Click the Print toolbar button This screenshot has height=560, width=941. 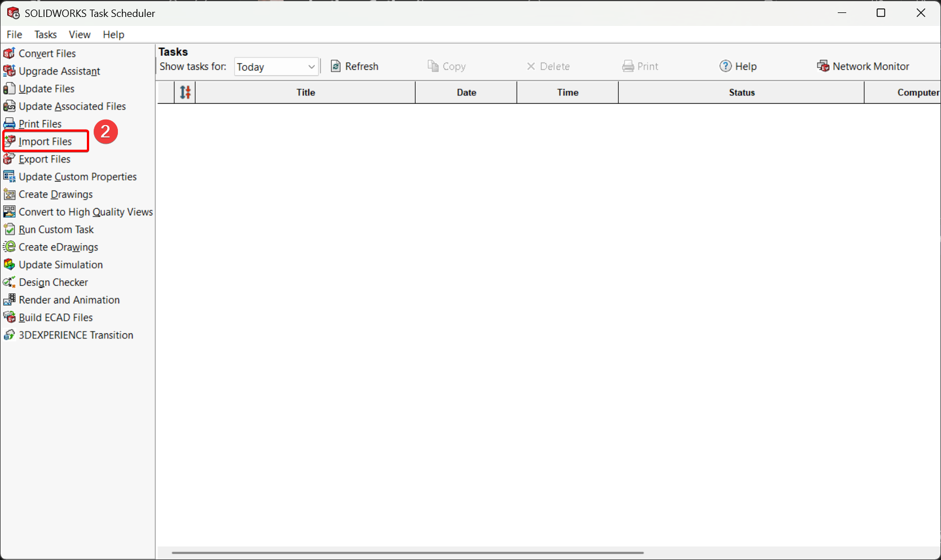tap(640, 66)
